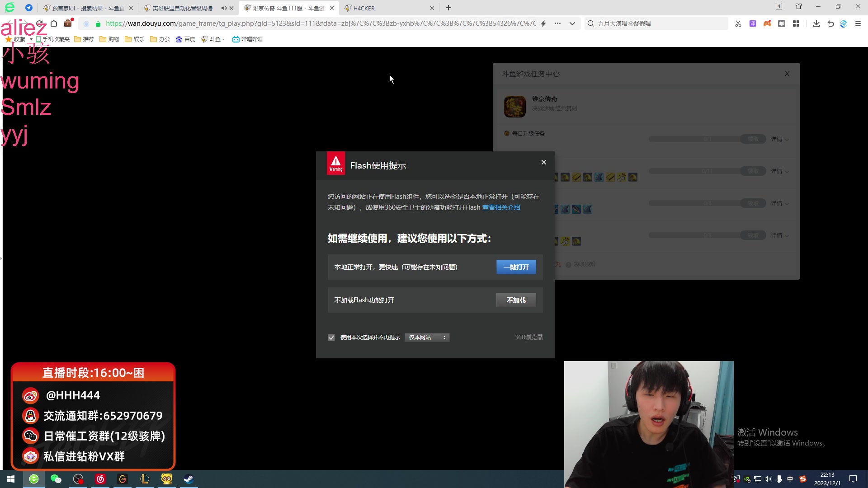Click the 360 browser logo icon
868x488 pixels.
pyautogui.click(x=9, y=8)
